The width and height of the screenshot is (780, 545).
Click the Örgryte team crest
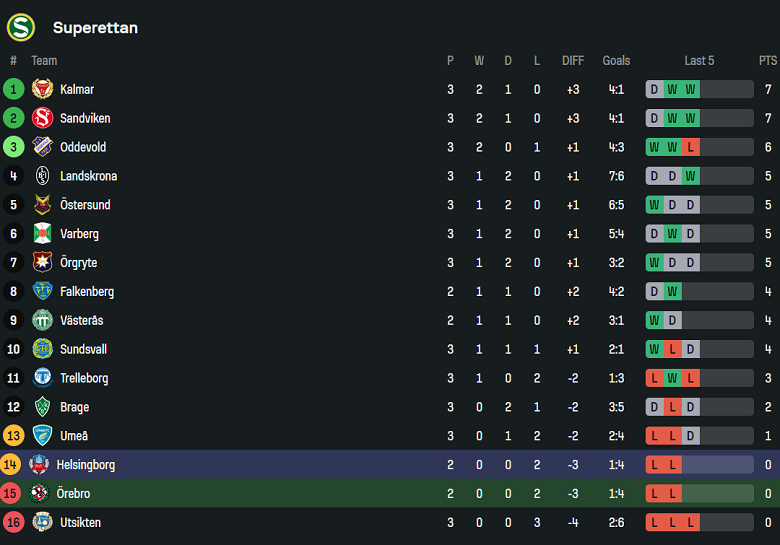pos(42,263)
